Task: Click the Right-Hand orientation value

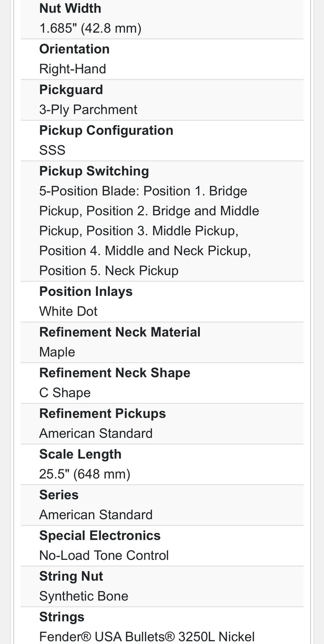Action: coord(73,69)
